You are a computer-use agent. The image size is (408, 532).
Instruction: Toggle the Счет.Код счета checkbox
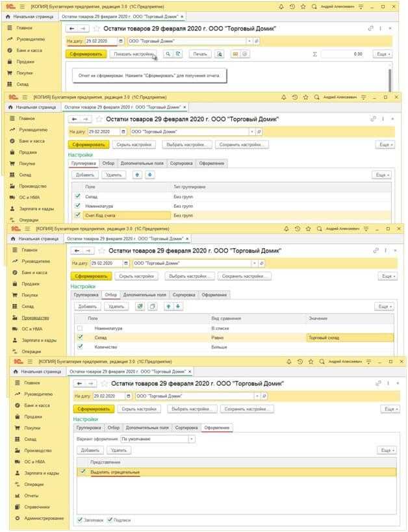pos(78,215)
